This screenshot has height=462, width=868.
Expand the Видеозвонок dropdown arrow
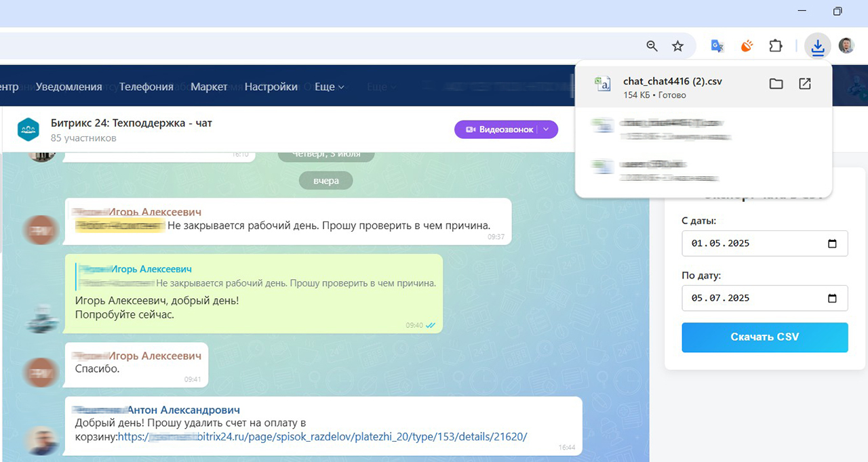click(x=547, y=129)
